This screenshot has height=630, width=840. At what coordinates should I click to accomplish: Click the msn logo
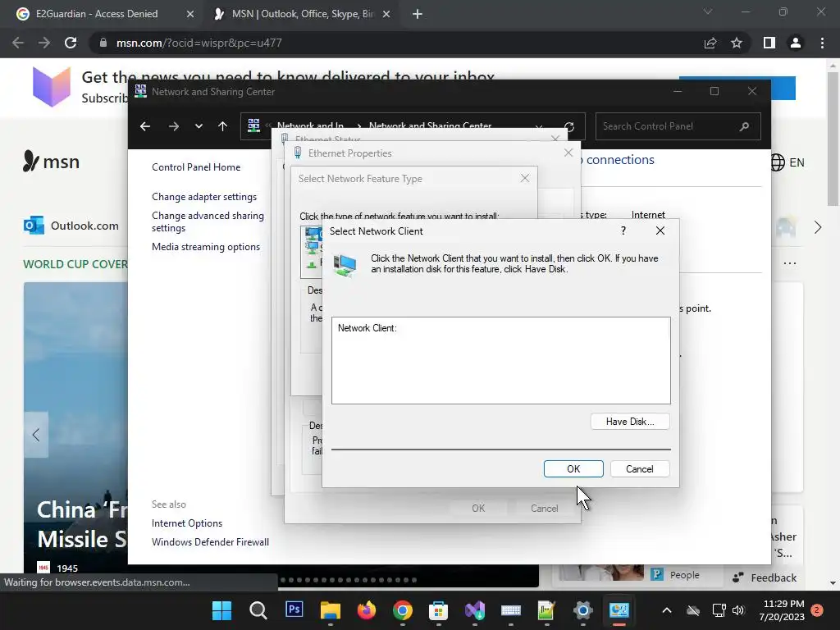tap(52, 162)
